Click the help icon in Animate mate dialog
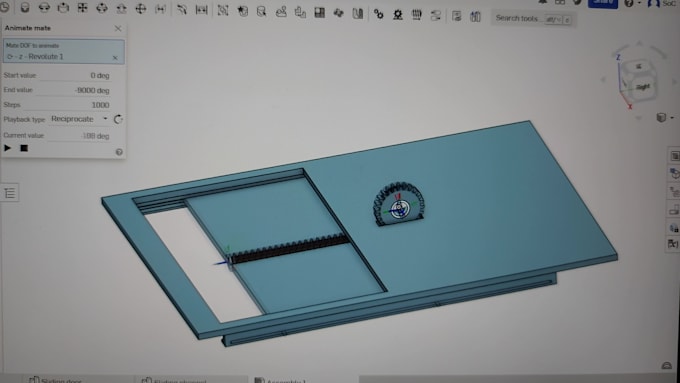Viewport: 680px width, 383px height. [x=119, y=152]
